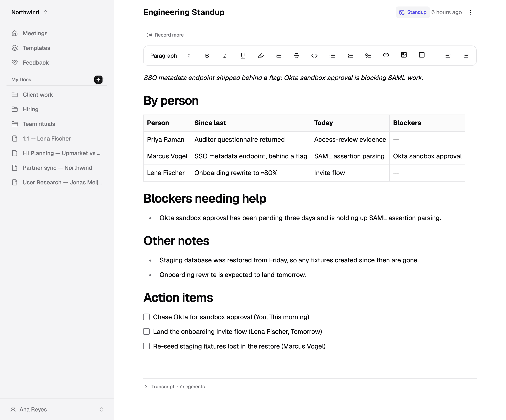Click Record more button

click(x=165, y=35)
